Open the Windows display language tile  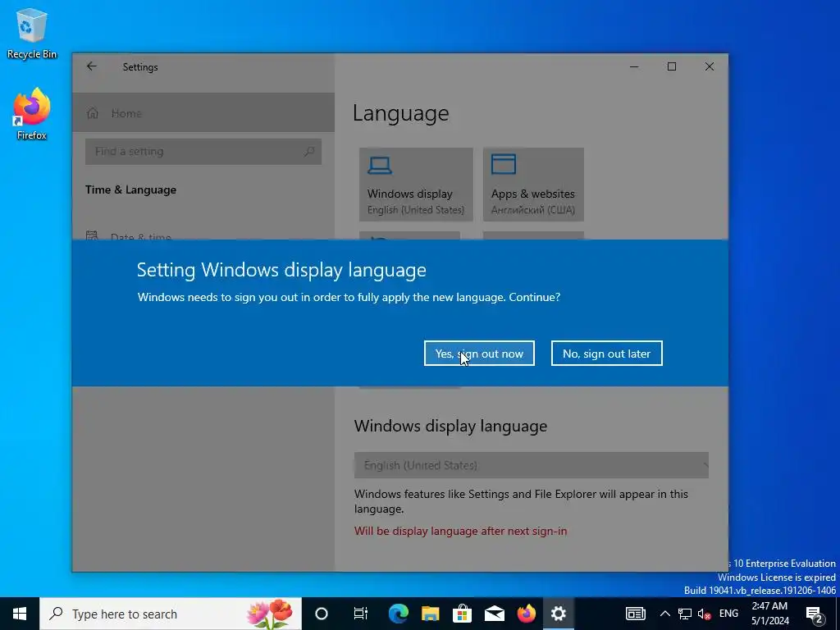pyautogui.click(x=416, y=185)
